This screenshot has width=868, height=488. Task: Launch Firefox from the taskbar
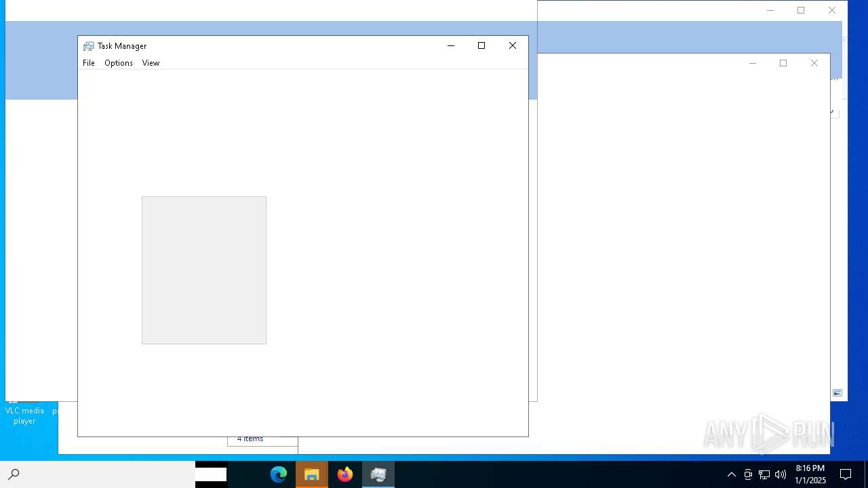pyautogui.click(x=345, y=474)
